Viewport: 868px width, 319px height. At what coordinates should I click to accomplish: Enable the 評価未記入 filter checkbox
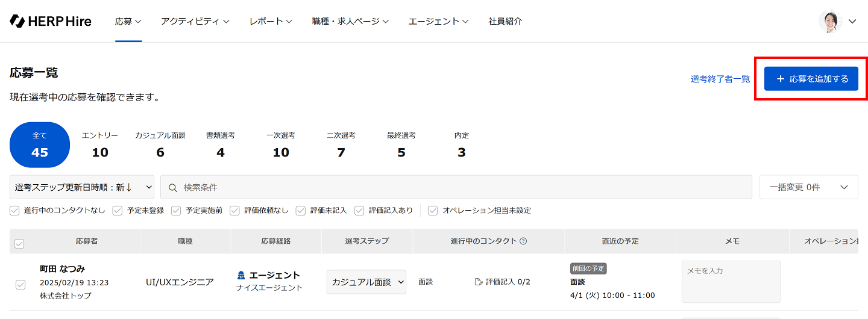pyautogui.click(x=301, y=211)
